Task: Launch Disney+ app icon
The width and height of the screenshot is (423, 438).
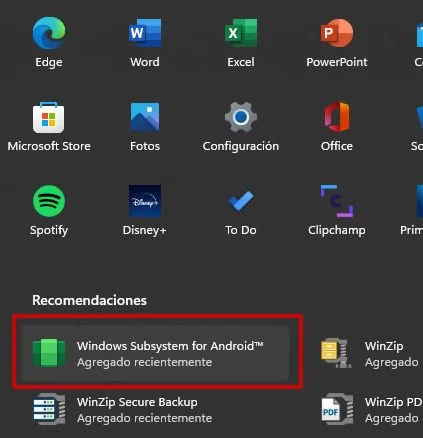Action: pyautogui.click(x=145, y=201)
